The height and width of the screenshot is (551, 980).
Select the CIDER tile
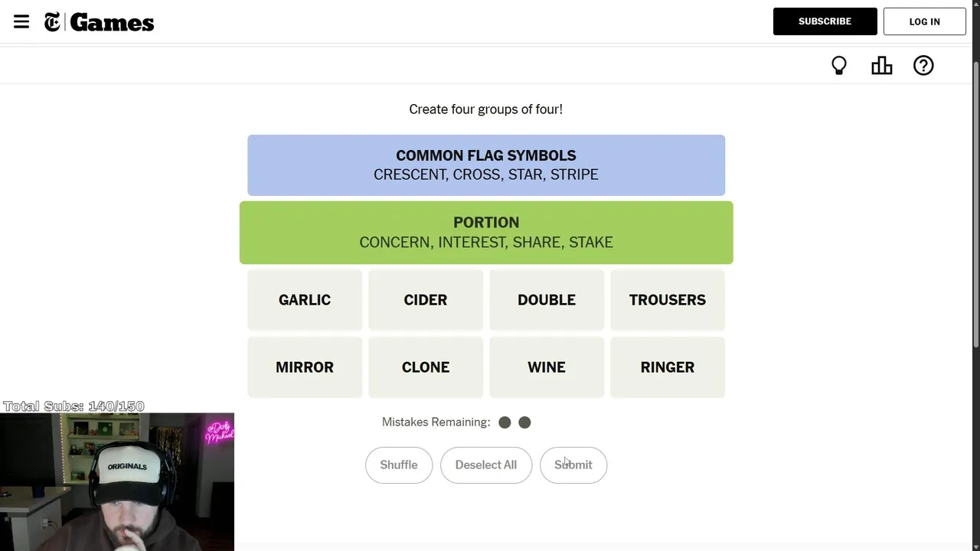tap(426, 300)
